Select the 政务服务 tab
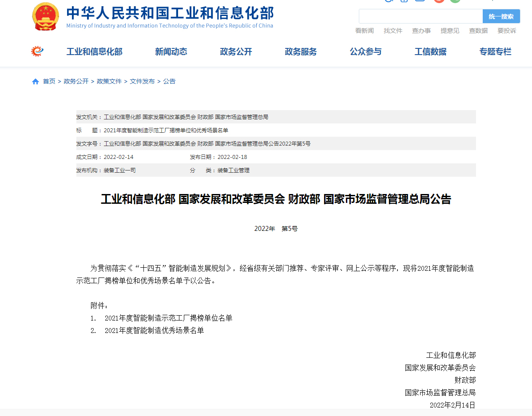Viewport: 532px width, 416px height. click(x=301, y=52)
